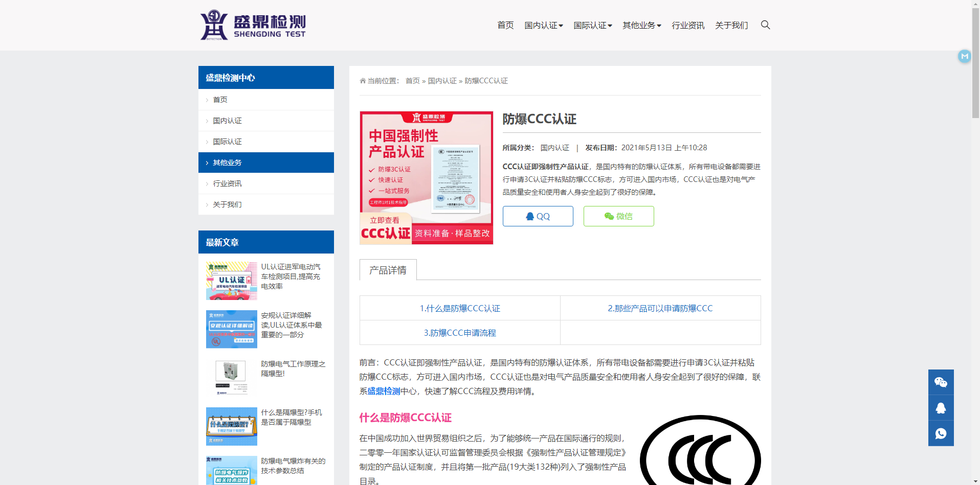The height and width of the screenshot is (485, 980).
Task: Click the home icon in the breadcrumb
Action: pyautogui.click(x=362, y=80)
